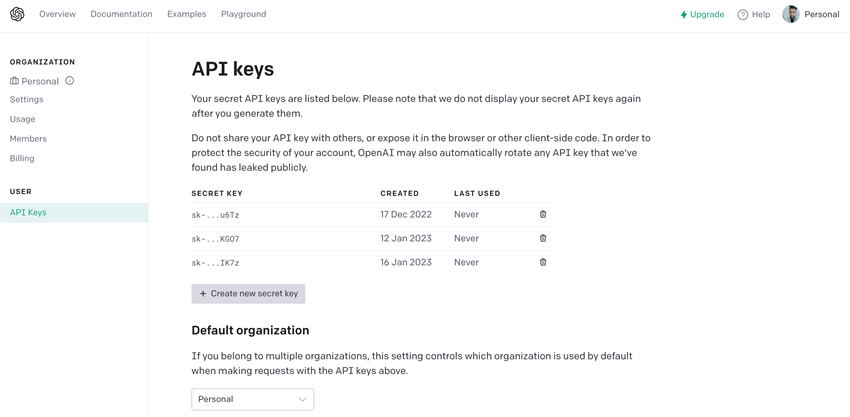Open Usage in the sidebar
The height and width of the screenshot is (417, 850).
tap(22, 119)
